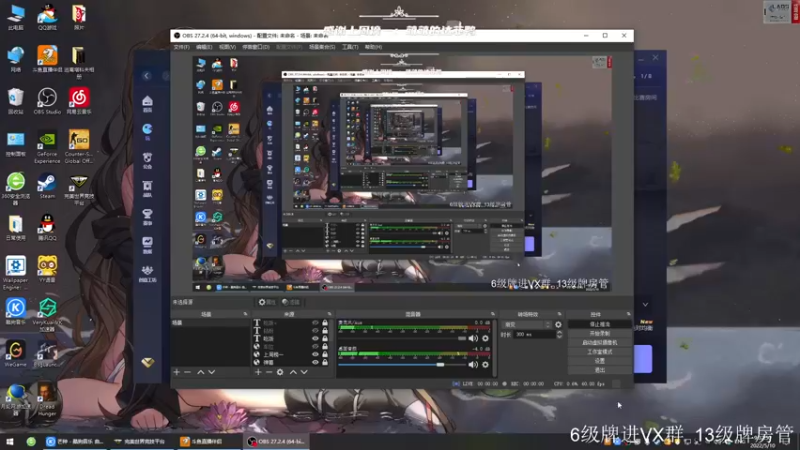
Task: Hide the 弹幕 source with eye icon
Action: point(315,362)
